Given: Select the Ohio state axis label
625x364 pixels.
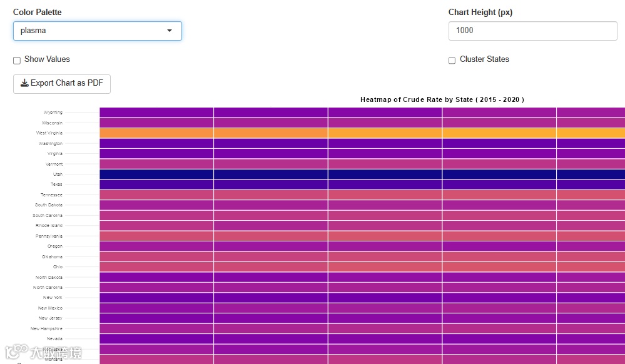Looking at the screenshot, I should click(x=58, y=267).
